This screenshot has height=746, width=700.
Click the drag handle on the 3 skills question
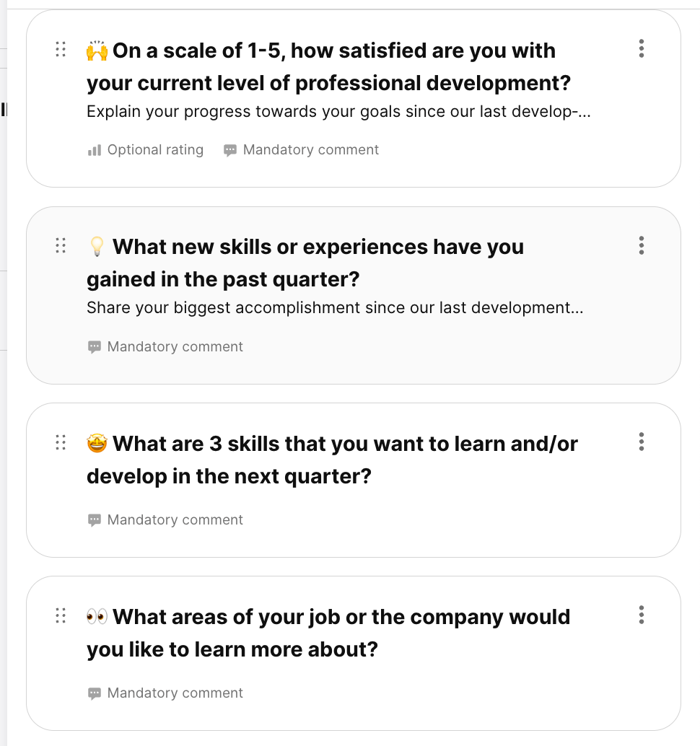point(61,444)
